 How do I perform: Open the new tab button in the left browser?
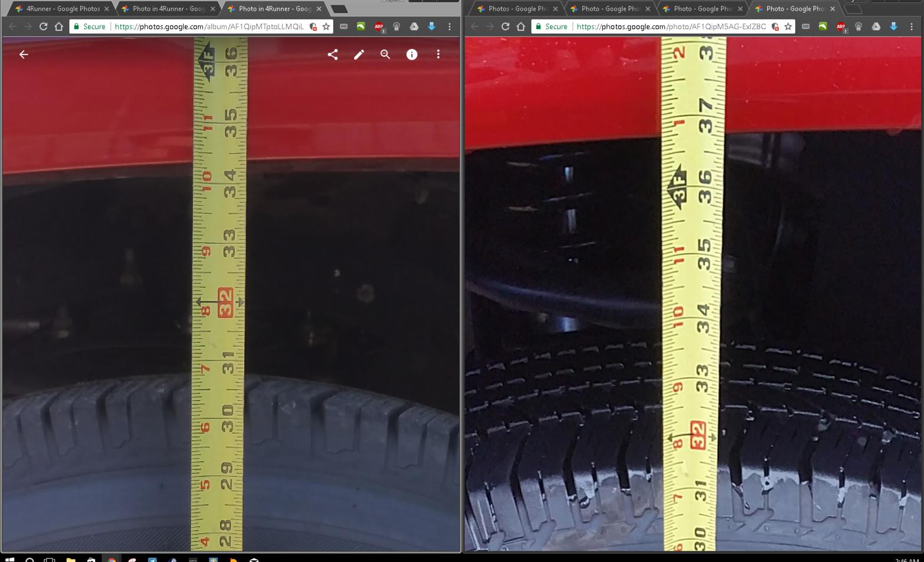339,9
